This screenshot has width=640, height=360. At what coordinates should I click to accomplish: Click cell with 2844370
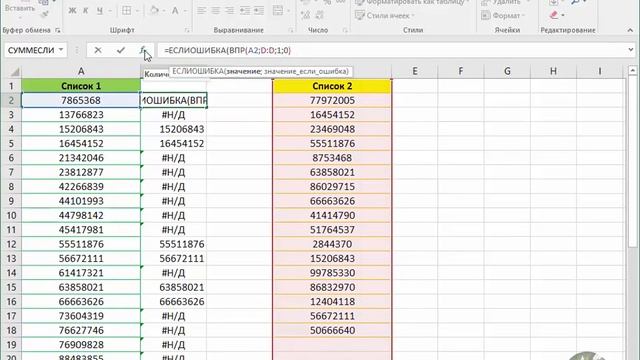click(x=332, y=244)
